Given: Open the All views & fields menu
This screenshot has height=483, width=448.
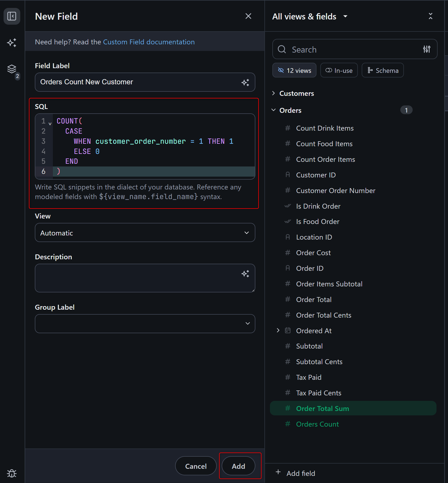Looking at the screenshot, I should point(310,16).
